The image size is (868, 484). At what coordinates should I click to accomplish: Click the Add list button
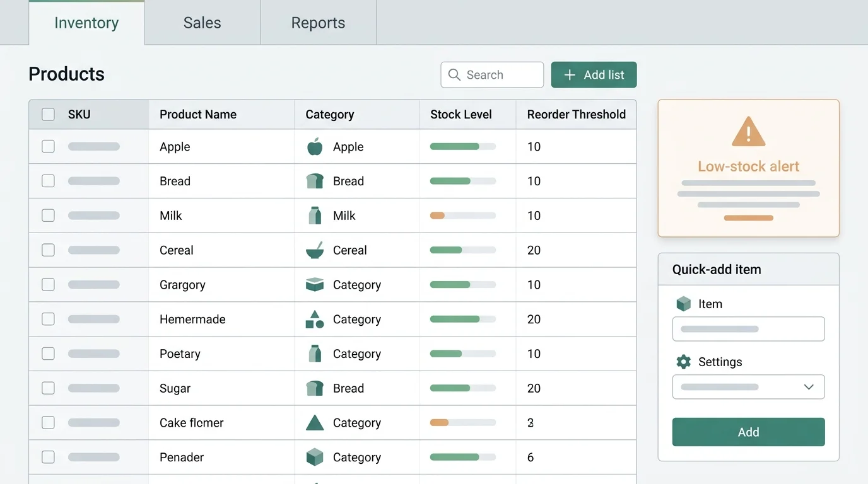point(594,75)
